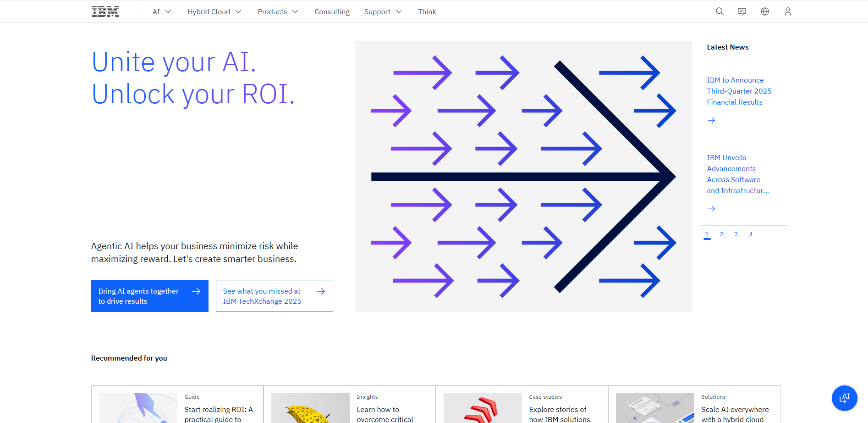Go to the Consulting menu item
868x423 pixels.
pos(332,11)
